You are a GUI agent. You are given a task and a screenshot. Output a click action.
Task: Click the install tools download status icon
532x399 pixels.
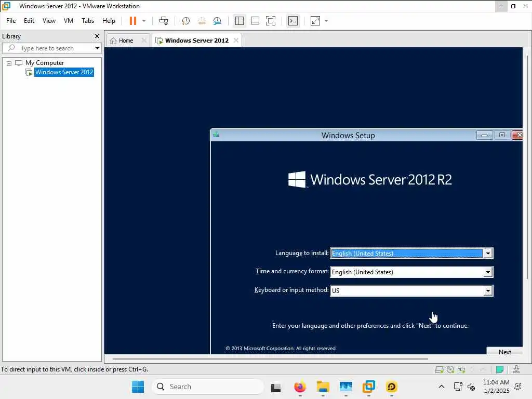pos(516,369)
